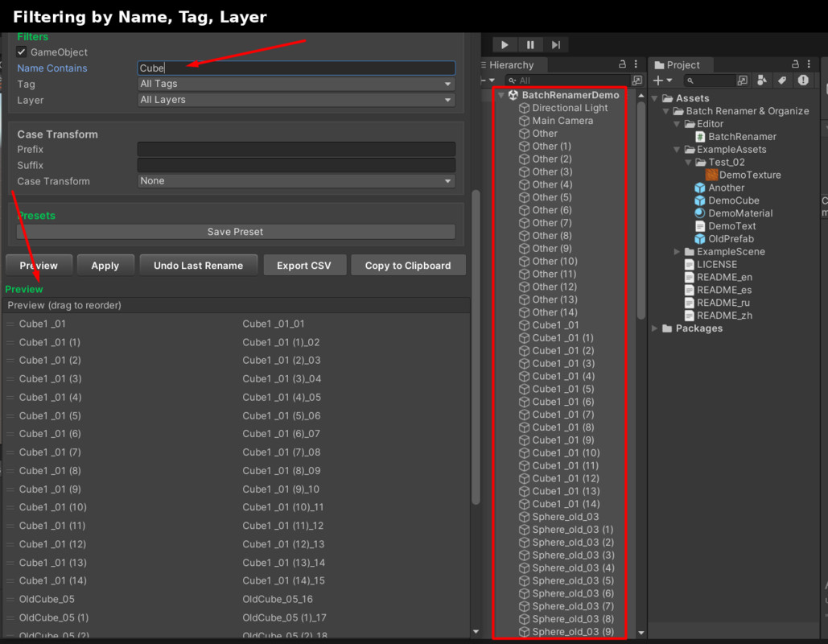
Task: Collapse Batch Renamer & Organize folder
Action: [x=666, y=111]
